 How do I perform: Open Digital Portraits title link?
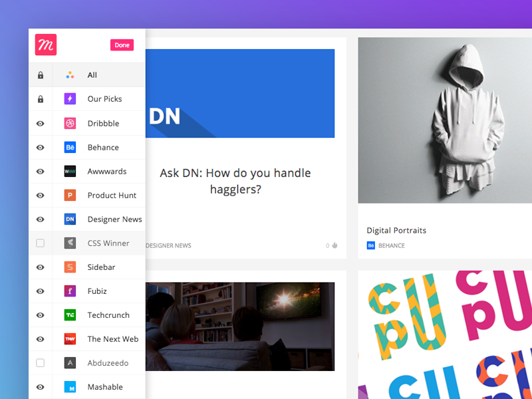pyautogui.click(x=396, y=230)
